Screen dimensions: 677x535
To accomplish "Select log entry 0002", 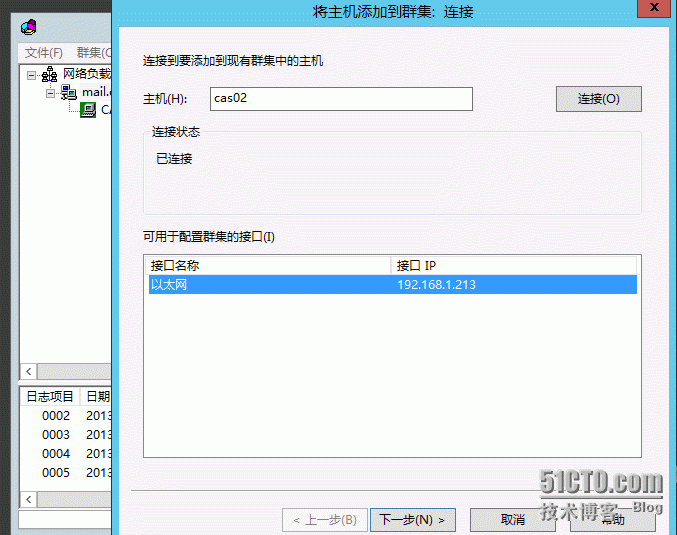I will pos(56,415).
